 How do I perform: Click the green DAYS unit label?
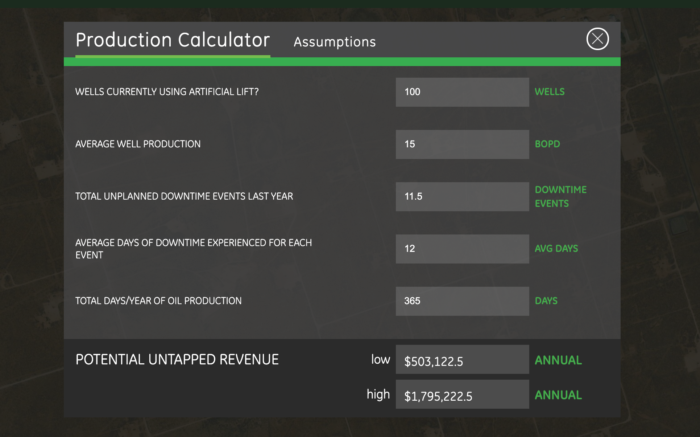pos(546,301)
